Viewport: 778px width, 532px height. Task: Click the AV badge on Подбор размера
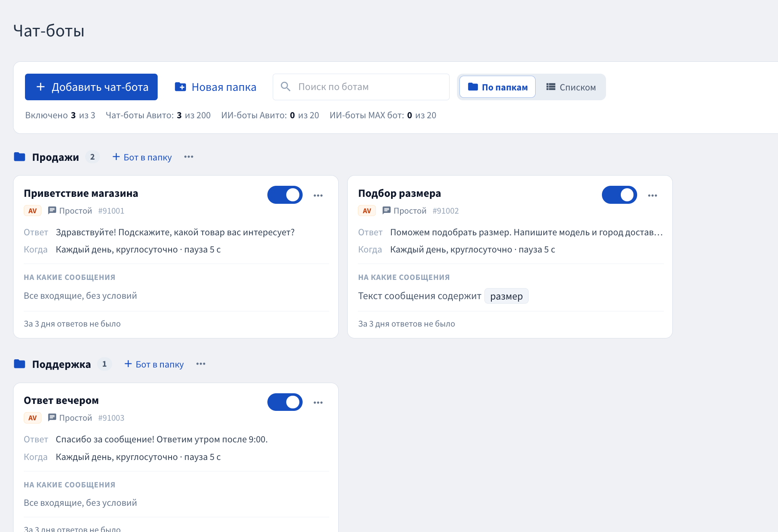[x=367, y=211]
